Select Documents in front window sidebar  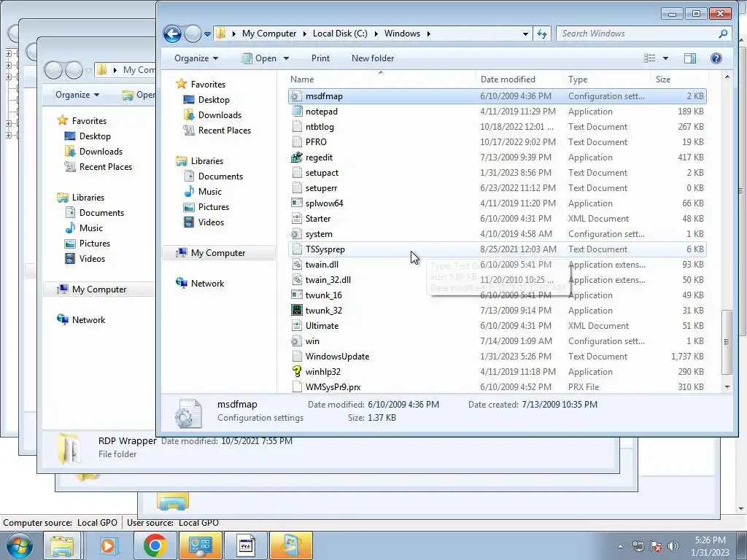[220, 176]
